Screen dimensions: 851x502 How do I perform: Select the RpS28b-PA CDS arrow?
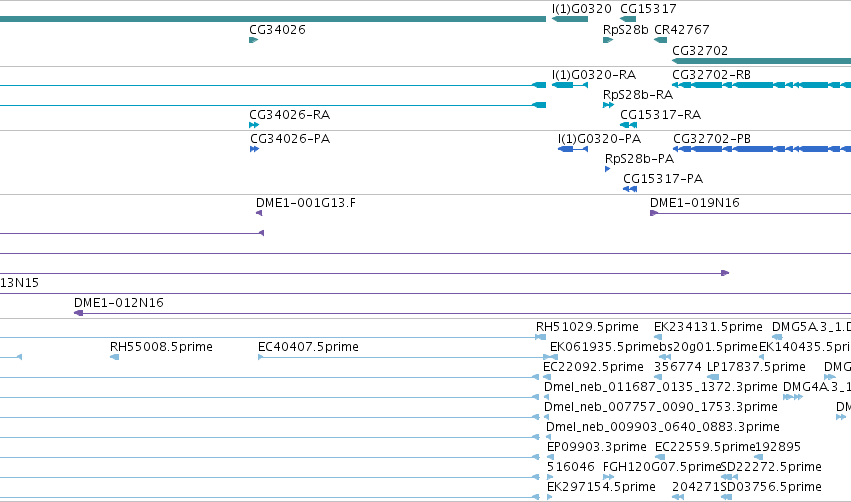coord(608,169)
